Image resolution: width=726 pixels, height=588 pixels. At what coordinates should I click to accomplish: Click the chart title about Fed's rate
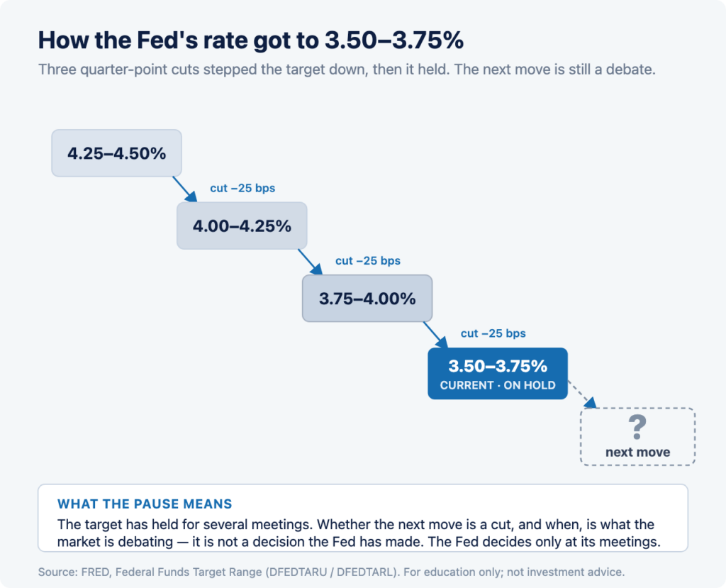click(x=250, y=40)
